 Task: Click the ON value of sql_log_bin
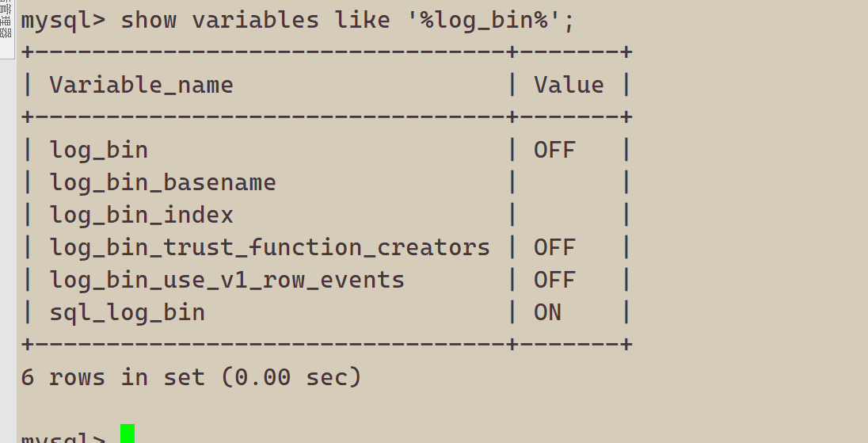[x=547, y=313]
